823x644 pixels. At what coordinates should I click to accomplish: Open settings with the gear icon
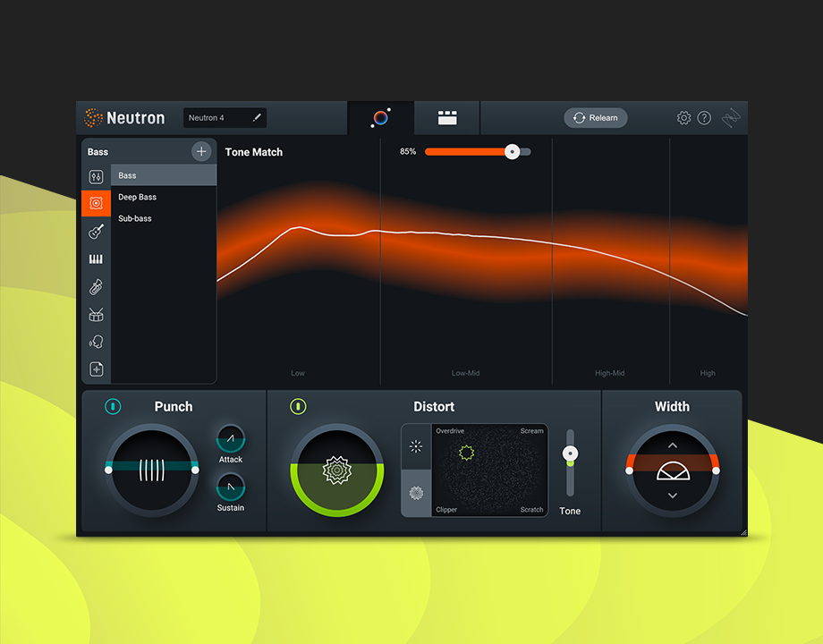tap(683, 118)
